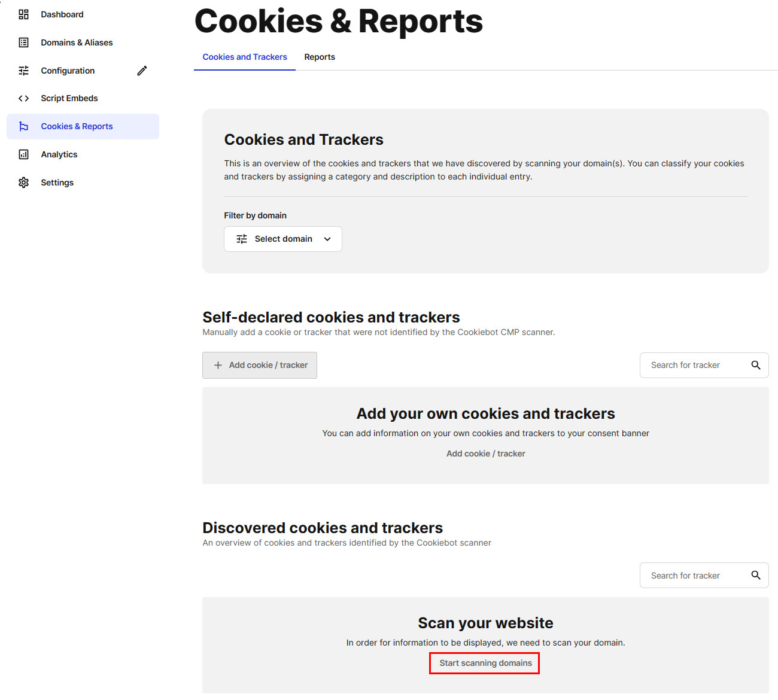
Task: Click the filter icon inside Select domain
Action: pyautogui.click(x=241, y=239)
